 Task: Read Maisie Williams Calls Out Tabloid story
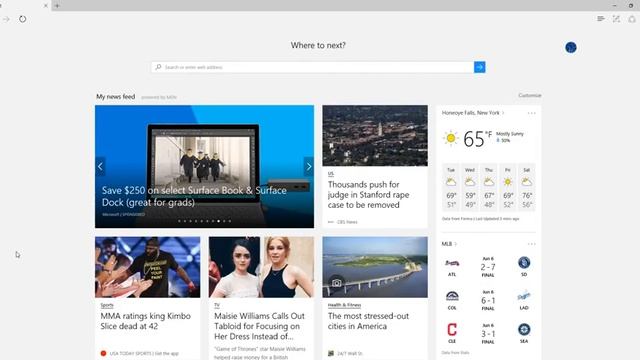coord(259,326)
